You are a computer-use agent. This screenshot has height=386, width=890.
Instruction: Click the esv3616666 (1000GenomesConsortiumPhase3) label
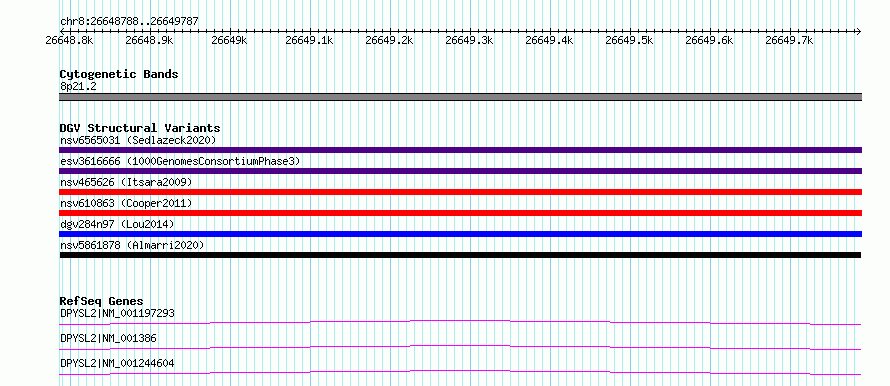pos(180,161)
